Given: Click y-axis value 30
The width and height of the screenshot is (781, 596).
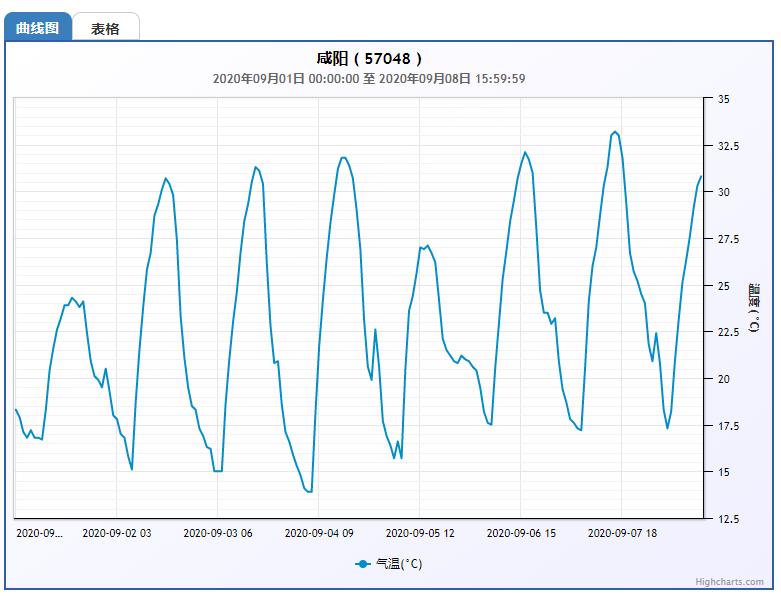Looking at the screenshot, I should pos(724,192).
